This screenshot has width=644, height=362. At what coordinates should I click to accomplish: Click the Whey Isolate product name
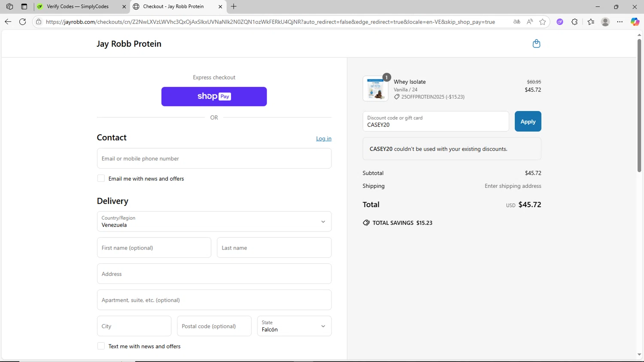pyautogui.click(x=410, y=81)
